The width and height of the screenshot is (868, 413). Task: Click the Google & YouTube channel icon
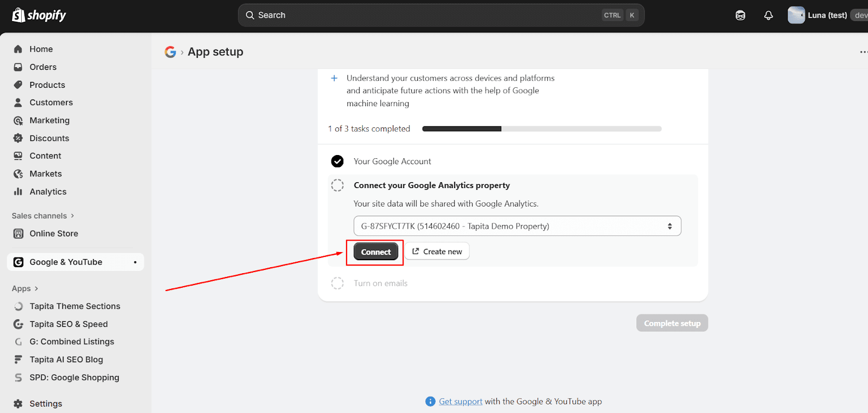click(18, 262)
